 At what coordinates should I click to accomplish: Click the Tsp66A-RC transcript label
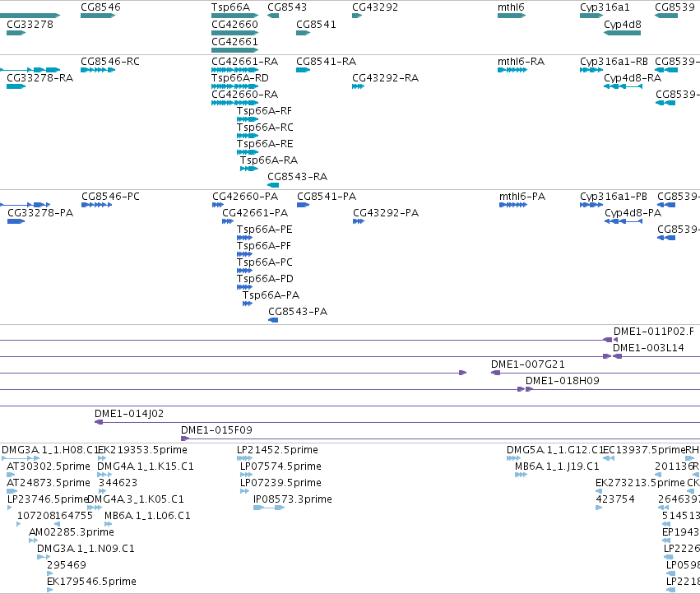pos(265,128)
